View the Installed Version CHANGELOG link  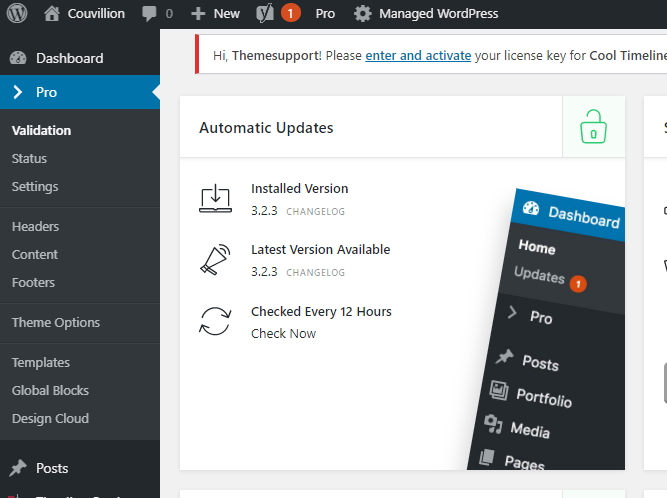pyautogui.click(x=315, y=211)
